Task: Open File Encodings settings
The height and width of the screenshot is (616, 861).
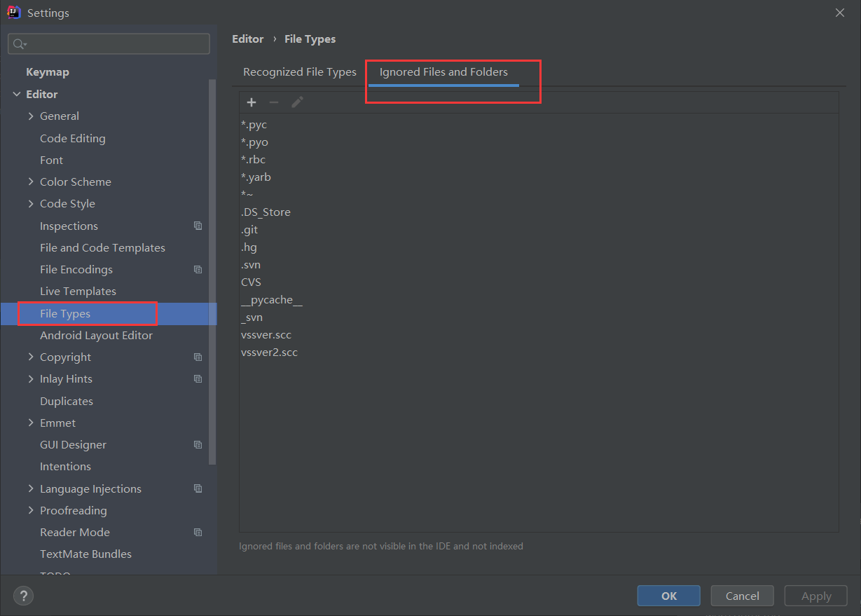Action: tap(76, 269)
